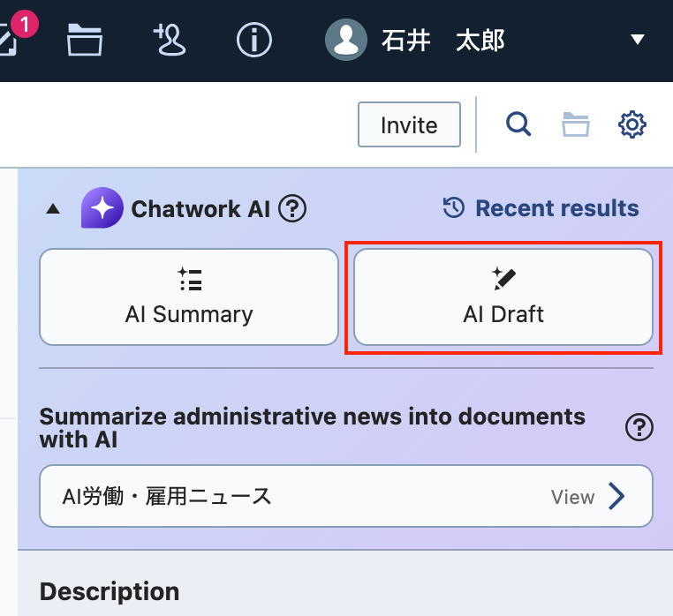Open help icon beside Summarize administrative news
The image size is (673, 616).
pos(639,427)
